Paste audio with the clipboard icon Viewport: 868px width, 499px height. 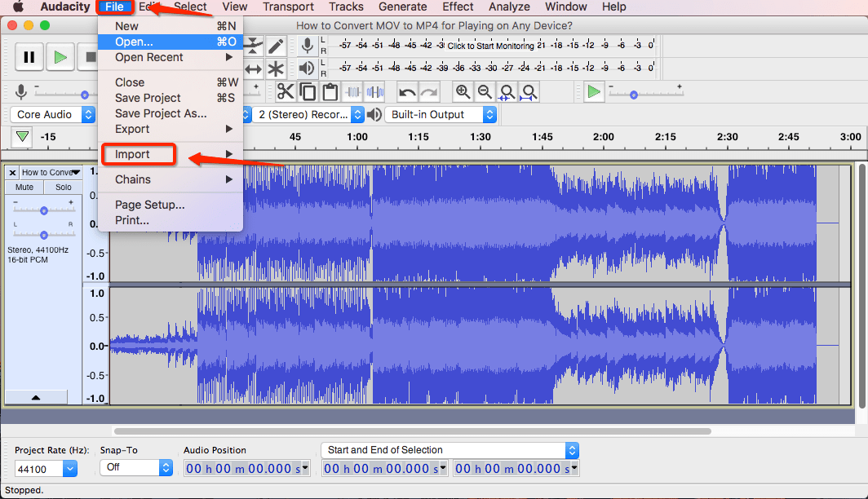[330, 91]
